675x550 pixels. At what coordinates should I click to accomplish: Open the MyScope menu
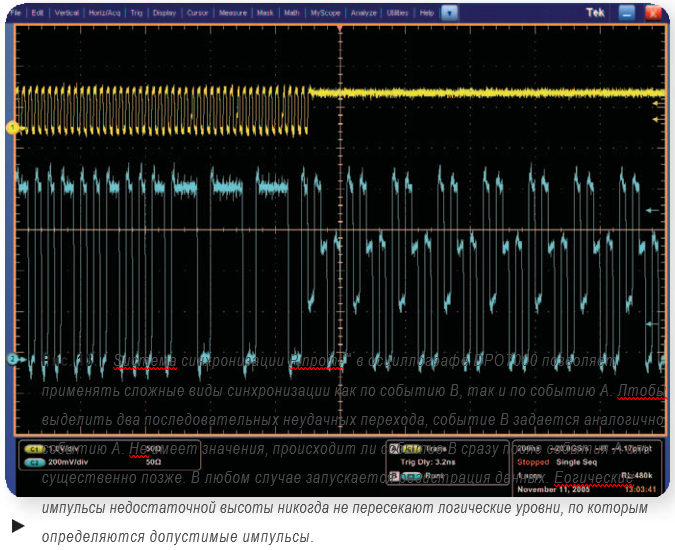click(326, 13)
